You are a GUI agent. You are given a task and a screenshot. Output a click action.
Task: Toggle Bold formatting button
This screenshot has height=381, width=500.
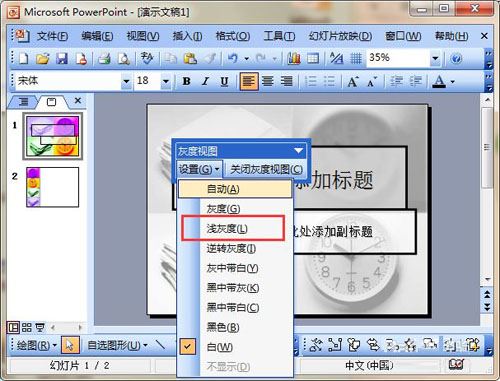tap(187, 81)
